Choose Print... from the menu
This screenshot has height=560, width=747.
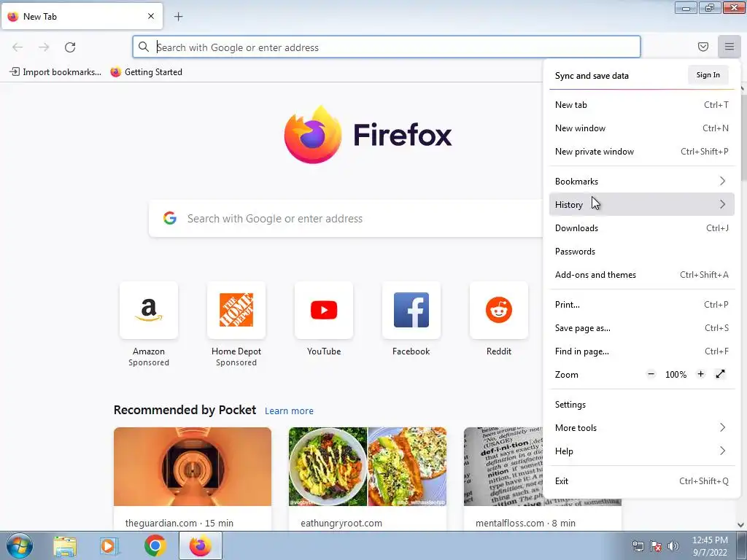[x=642, y=304]
